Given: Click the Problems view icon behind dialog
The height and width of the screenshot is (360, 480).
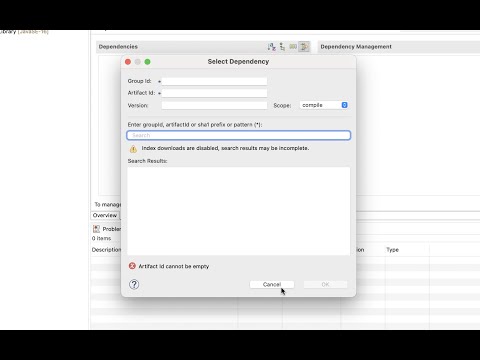Looking at the screenshot, I should 96,229.
